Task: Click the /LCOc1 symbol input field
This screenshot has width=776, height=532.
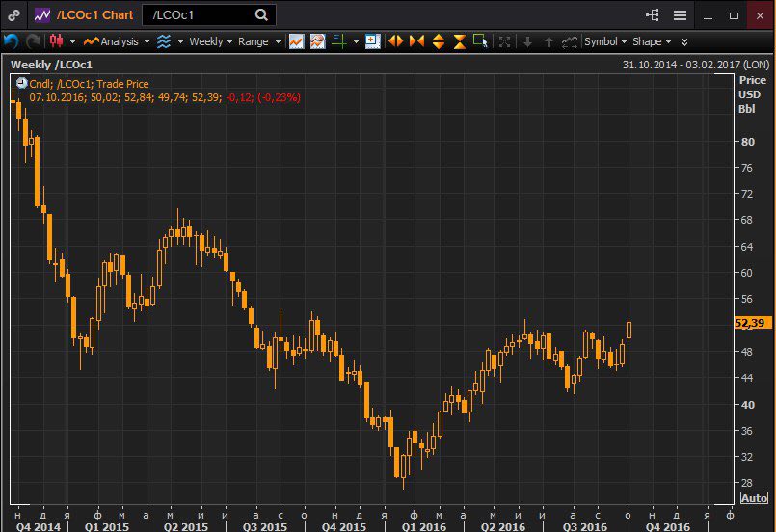Action: [198, 15]
